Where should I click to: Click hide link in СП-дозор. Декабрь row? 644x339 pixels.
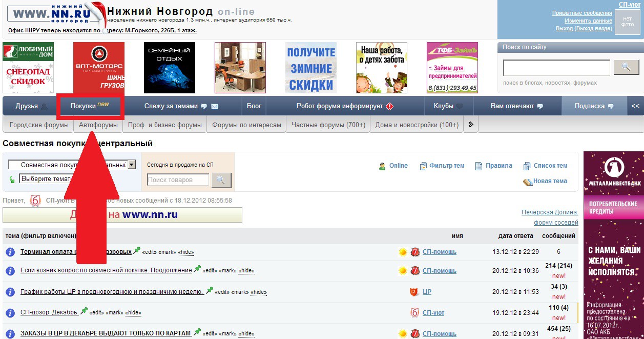(133, 313)
